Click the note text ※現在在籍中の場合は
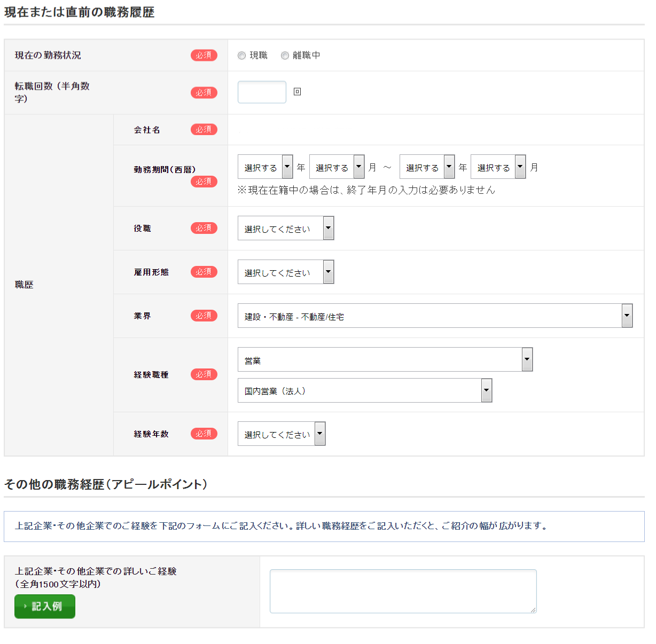 (366, 190)
